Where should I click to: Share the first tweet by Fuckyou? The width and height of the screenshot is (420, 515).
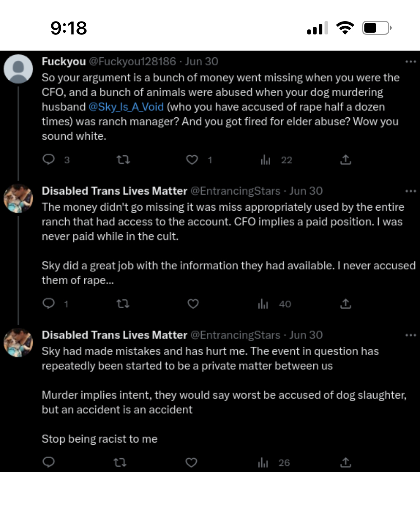345,160
